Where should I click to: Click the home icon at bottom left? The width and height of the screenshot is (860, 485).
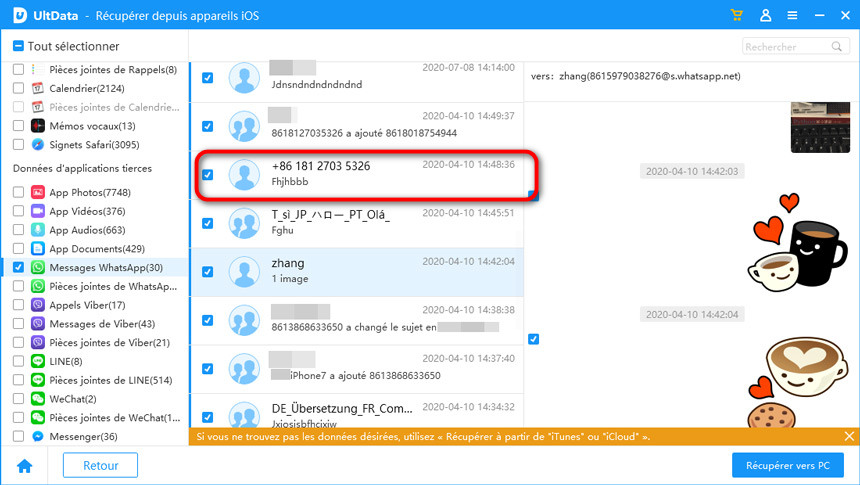pyautogui.click(x=24, y=465)
